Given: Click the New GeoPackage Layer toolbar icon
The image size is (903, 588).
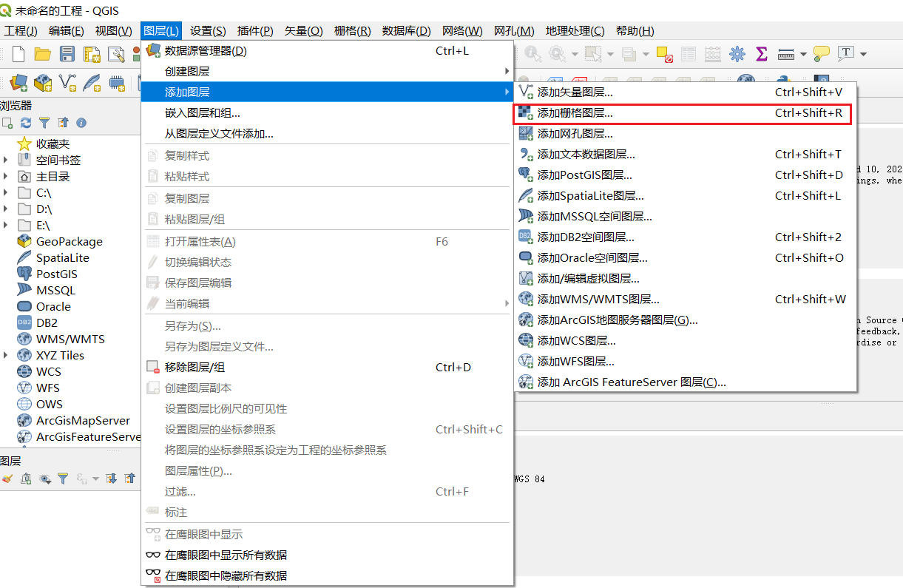Looking at the screenshot, I should [43, 82].
